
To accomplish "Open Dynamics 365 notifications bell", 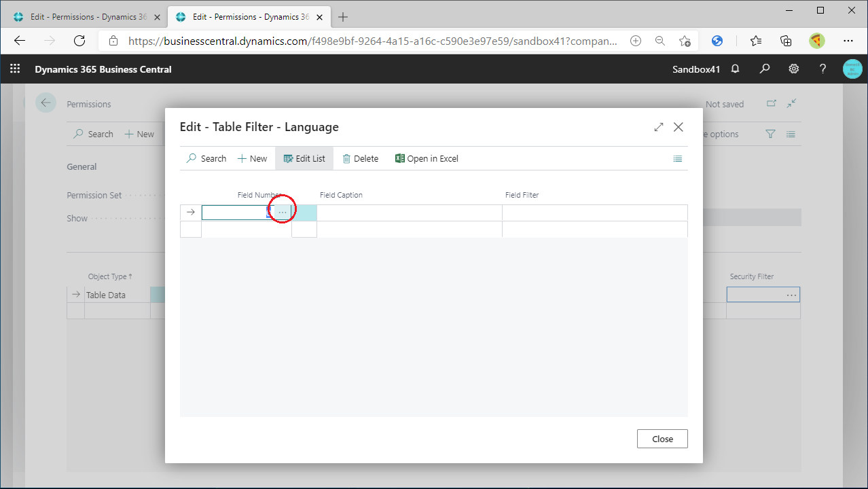I will point(735,69).
